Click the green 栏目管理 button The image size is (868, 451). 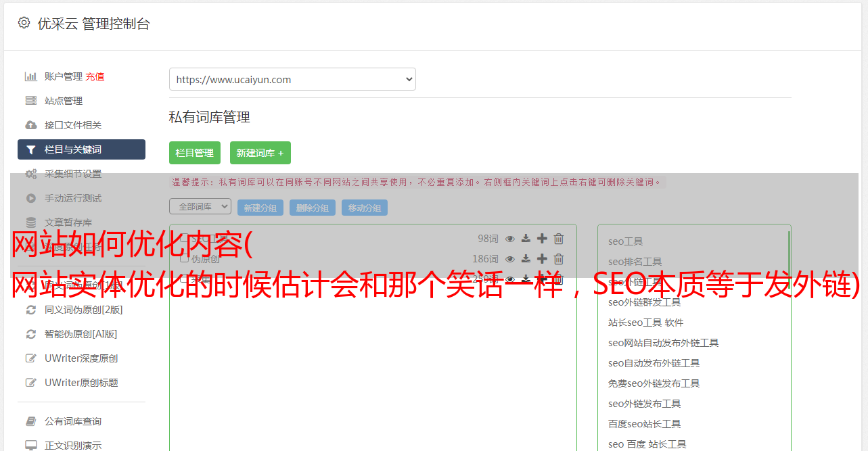click(x=195, y=153)
